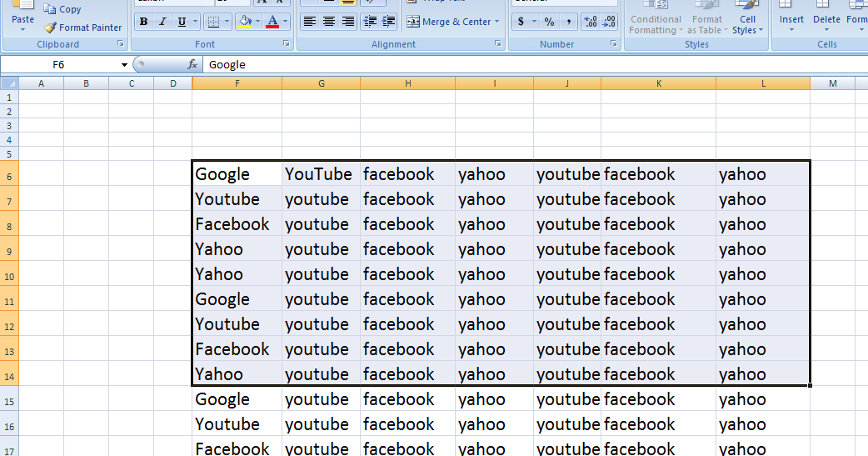Click Copy in Clipboard group
This screenshot has height=456, width=868.
62,9
